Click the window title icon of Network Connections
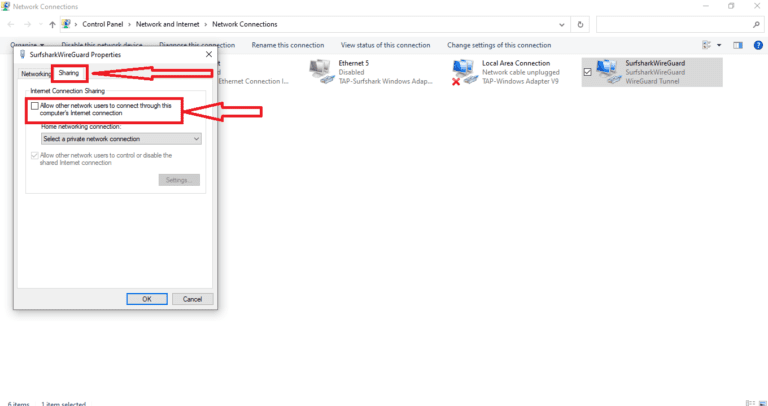 tap(6, 6)
